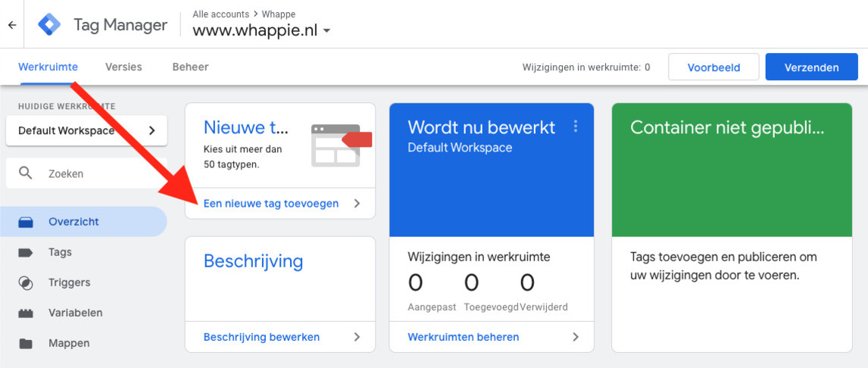Click the Mappen folder icon
The image size is (868, 368).
coord(26,343)
